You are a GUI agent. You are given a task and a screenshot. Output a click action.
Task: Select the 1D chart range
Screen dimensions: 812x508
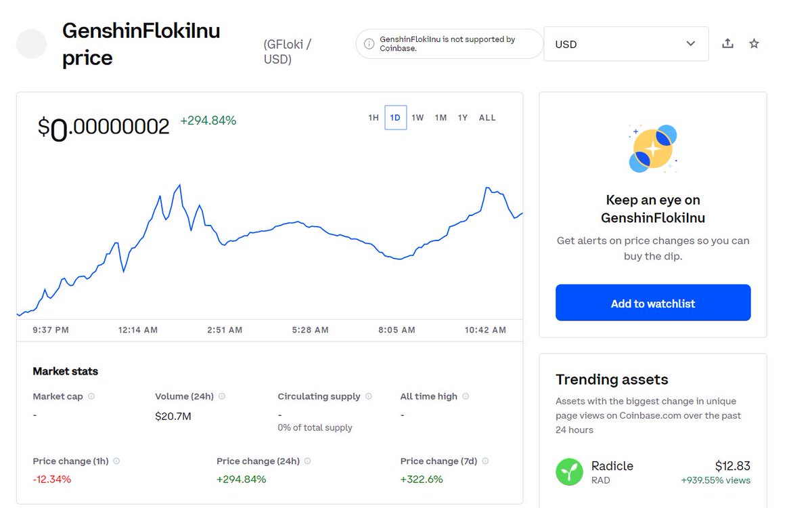[395, 118]
